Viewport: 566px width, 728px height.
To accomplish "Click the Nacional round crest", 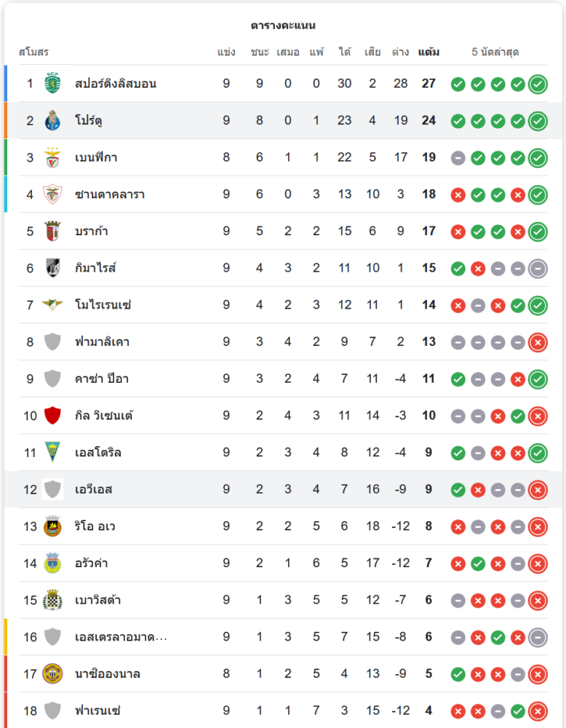I will click(52, 673).
